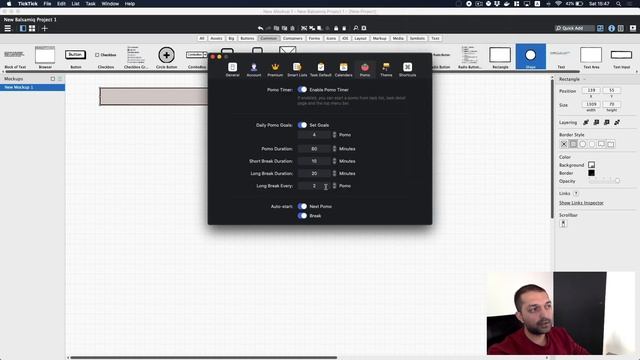Adjust the Short Break Duration stepper

point(334,161)
